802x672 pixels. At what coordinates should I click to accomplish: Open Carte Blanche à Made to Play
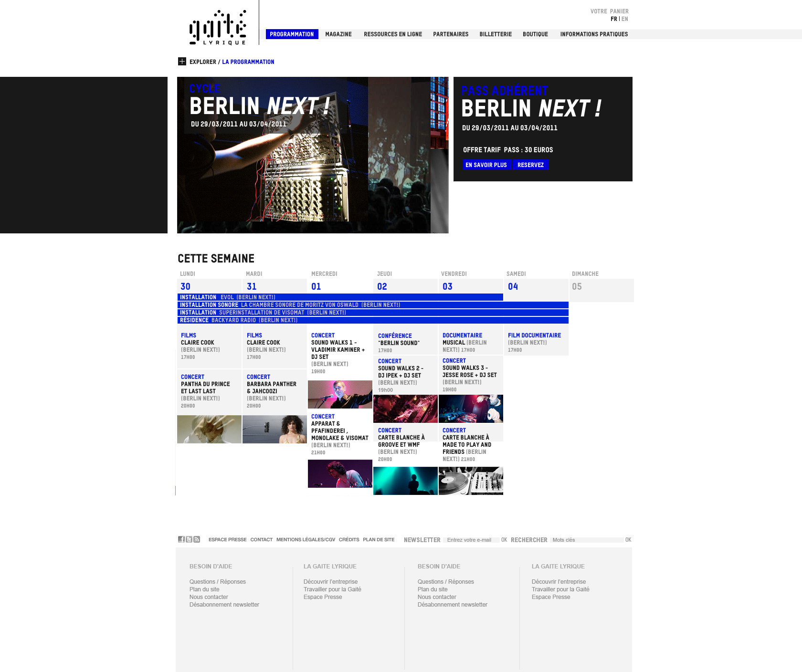(471, 444)
